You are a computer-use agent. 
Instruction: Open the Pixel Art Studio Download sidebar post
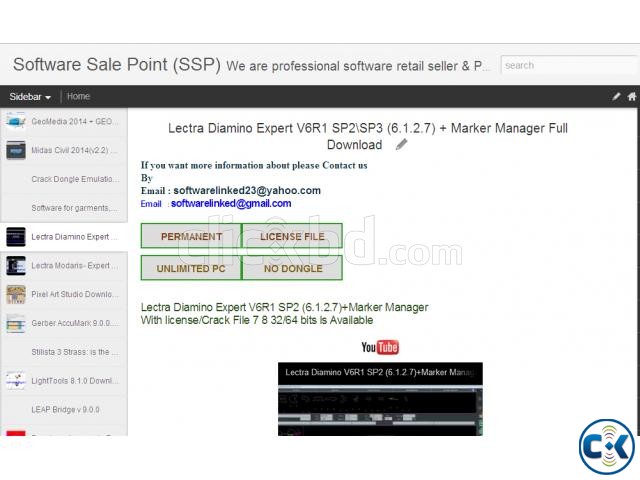click(64, 294)
